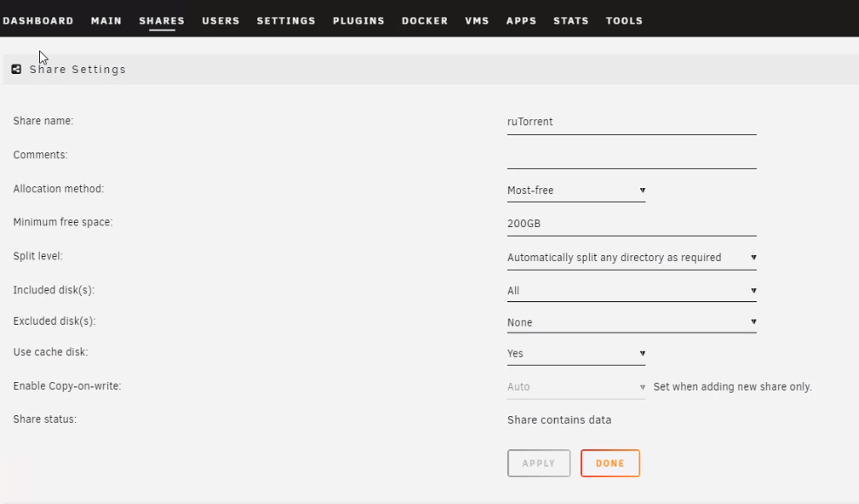
Task: Click the 'Allocation method:' label
Action: [x=58, y=189]
